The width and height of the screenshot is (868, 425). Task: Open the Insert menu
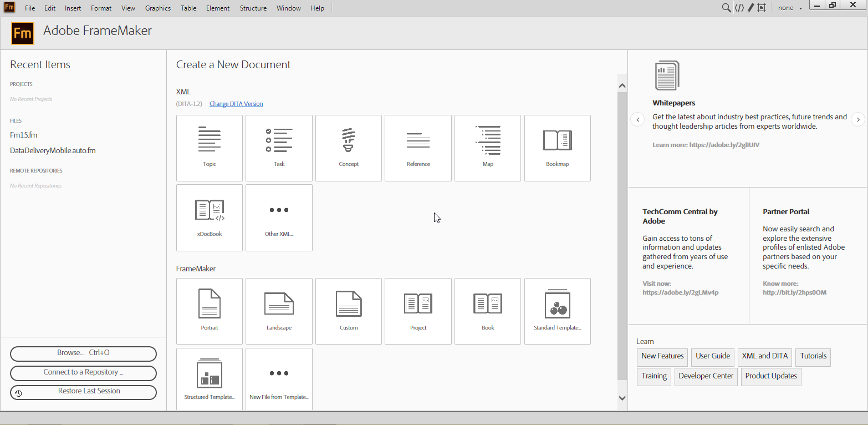pyautogui.click(x=73, y=8)
